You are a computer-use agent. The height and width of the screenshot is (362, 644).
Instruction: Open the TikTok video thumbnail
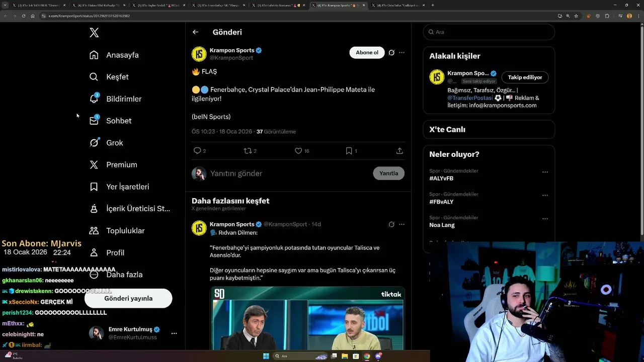click(x=307, y=318)
